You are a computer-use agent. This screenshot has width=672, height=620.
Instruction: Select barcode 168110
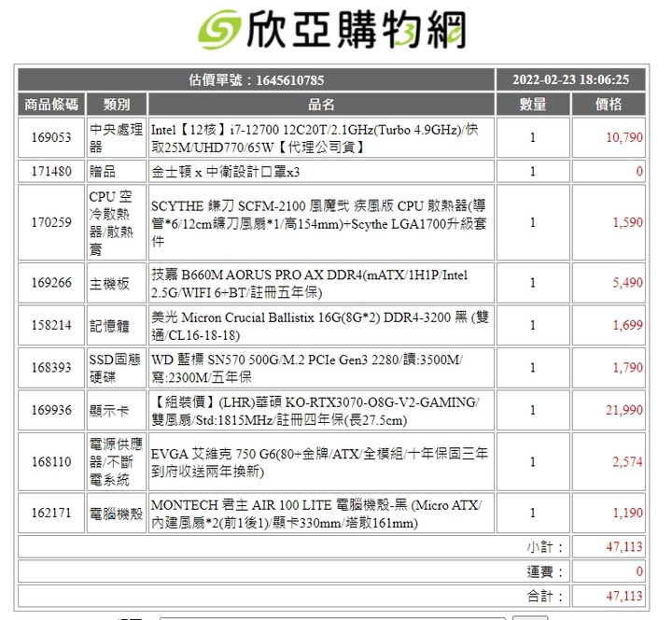(x=51, y=462)
